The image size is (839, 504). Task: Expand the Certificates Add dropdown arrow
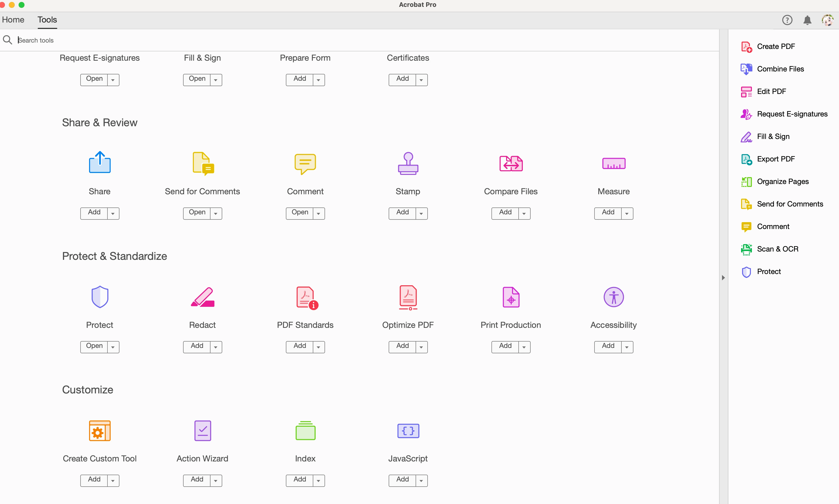coord(421,80)
